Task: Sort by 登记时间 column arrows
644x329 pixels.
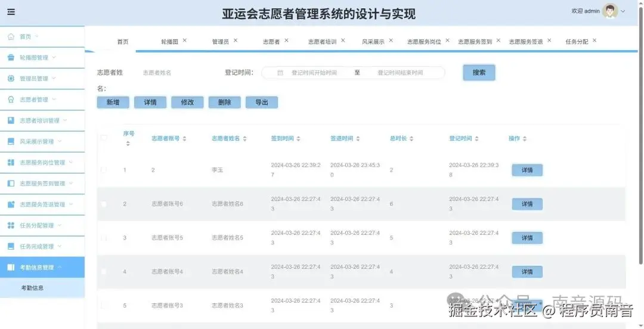Action: 477,139
